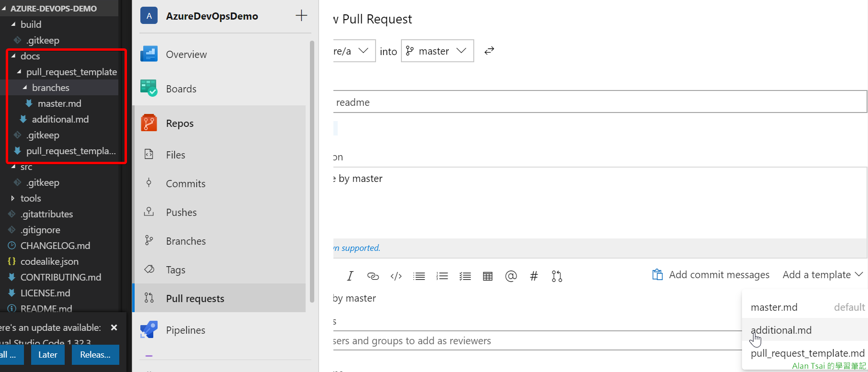Open master.md file in explorer

coord(59,103)
